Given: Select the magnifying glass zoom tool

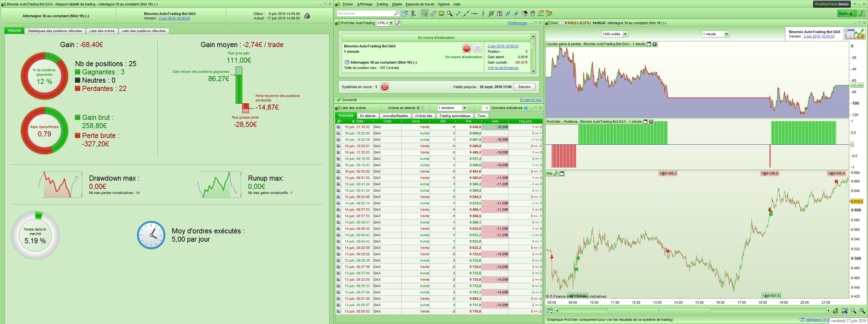Looking at the screenshot, I should point(450,14).
